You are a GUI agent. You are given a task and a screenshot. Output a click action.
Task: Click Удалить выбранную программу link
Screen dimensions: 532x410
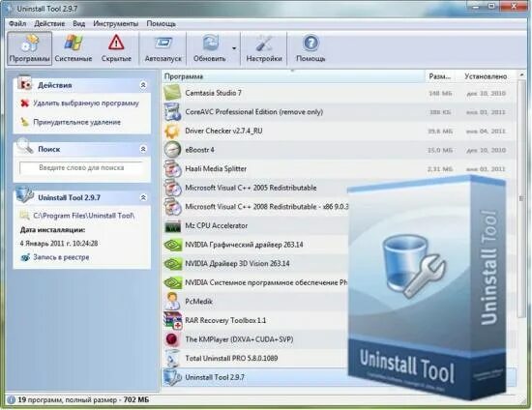click(86, 103)
